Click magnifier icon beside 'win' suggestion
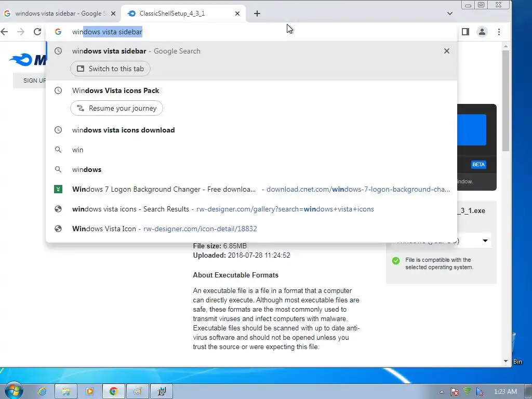This screenshot has width=532, height=399. pos(58,150)
